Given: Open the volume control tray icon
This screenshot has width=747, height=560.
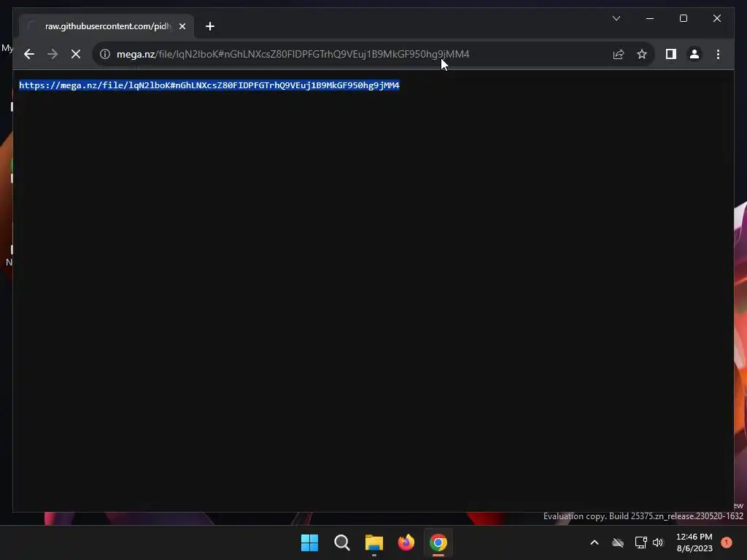Looking at the screenshot, I should pyautogui.click(x=658, y=542).
